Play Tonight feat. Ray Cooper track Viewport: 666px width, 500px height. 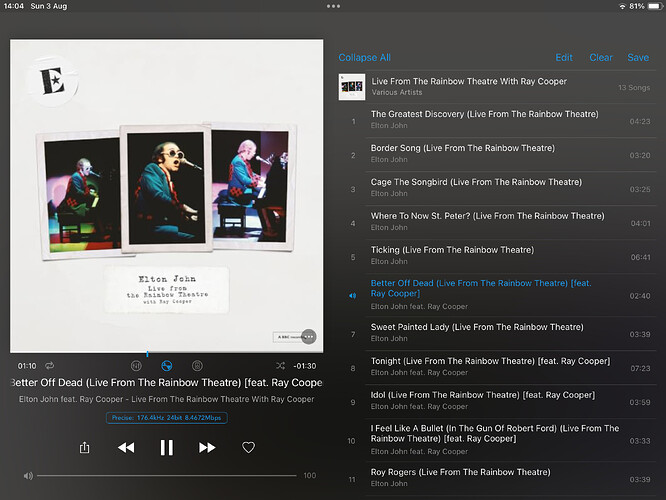point(497,367)
